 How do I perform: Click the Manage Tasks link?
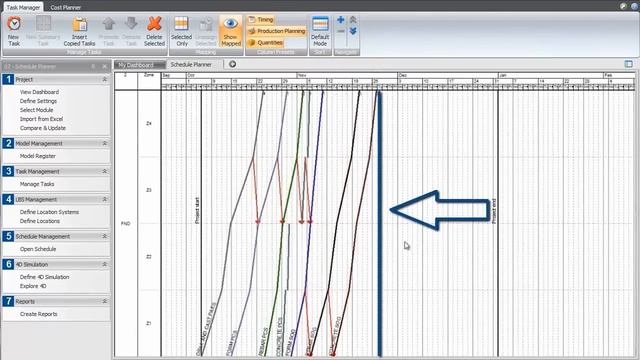(37, 184)
